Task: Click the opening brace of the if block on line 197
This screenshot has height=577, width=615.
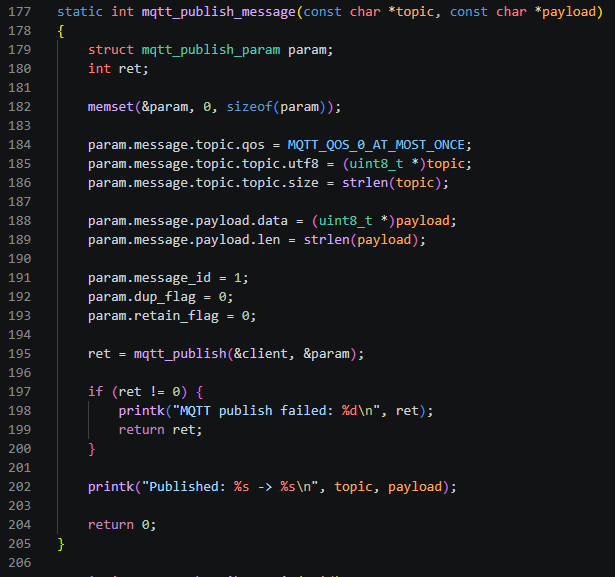Action: pos(199,392)
